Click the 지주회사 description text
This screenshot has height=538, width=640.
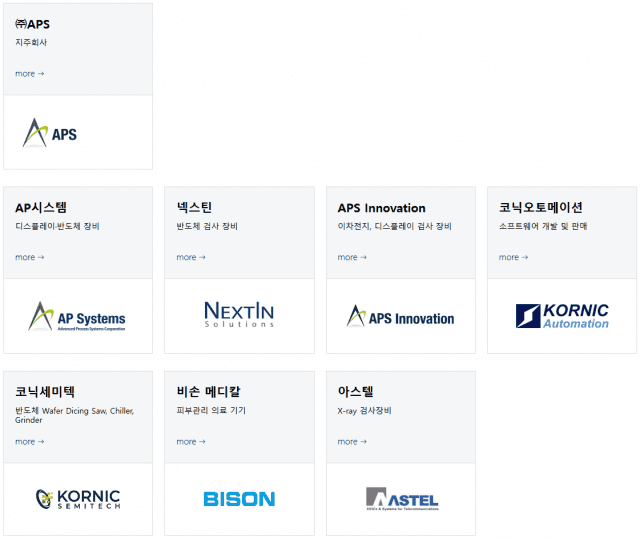coord(31,42)
